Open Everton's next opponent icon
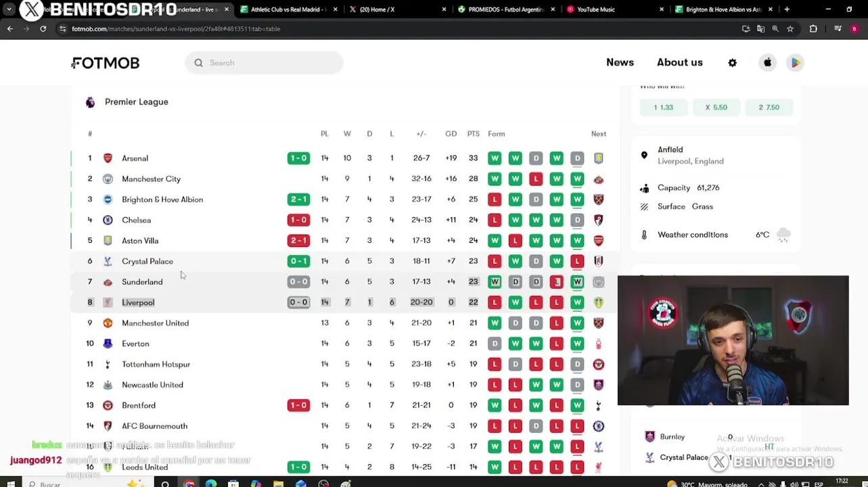This screenshot has height=487, width=868. pyautogui.click(x=599, y=344)
